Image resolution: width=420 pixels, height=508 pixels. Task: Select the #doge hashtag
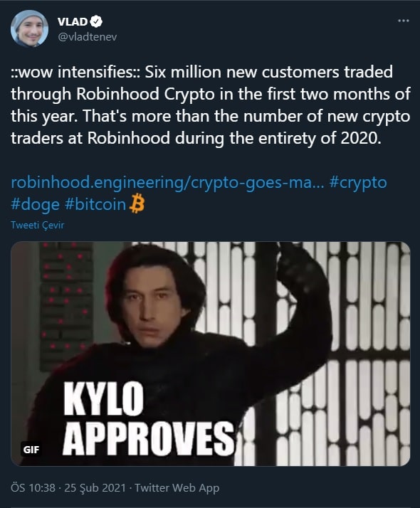tap(35, 205)
